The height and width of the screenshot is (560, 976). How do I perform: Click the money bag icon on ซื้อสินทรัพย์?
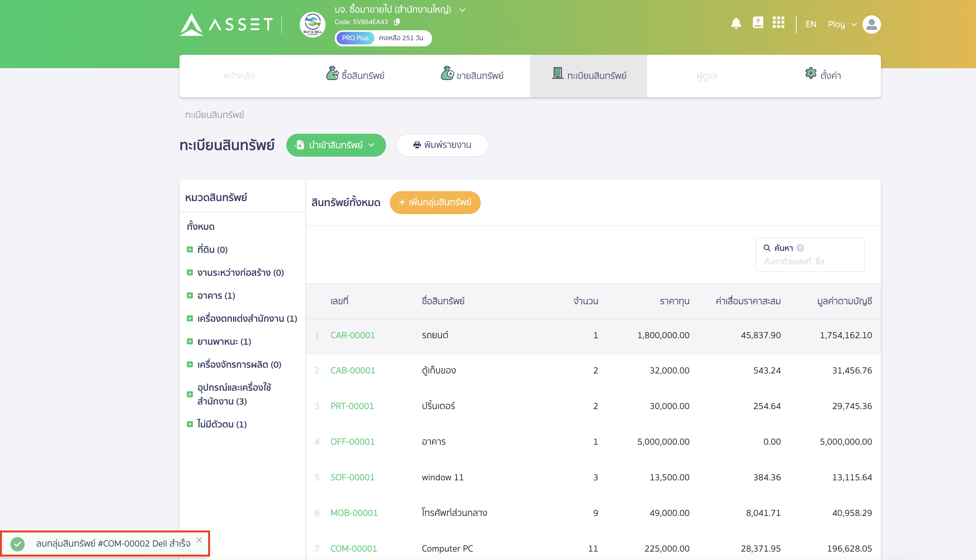(332, 74)
